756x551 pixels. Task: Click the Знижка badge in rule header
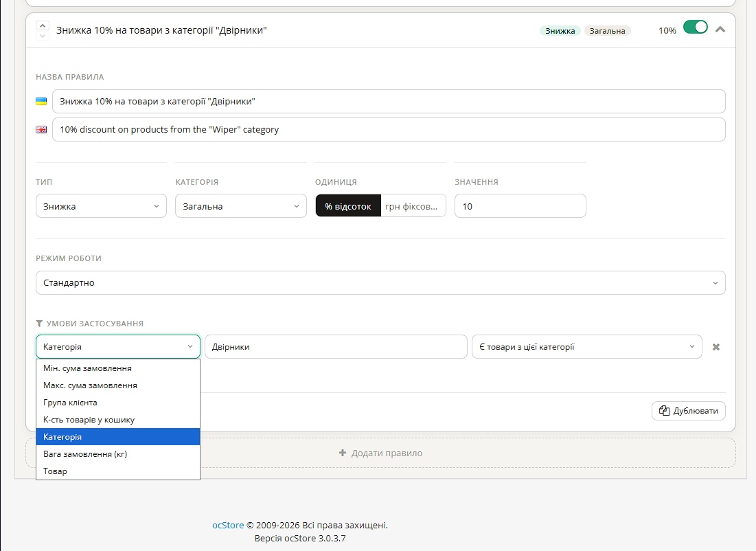[x=560, y=31]
